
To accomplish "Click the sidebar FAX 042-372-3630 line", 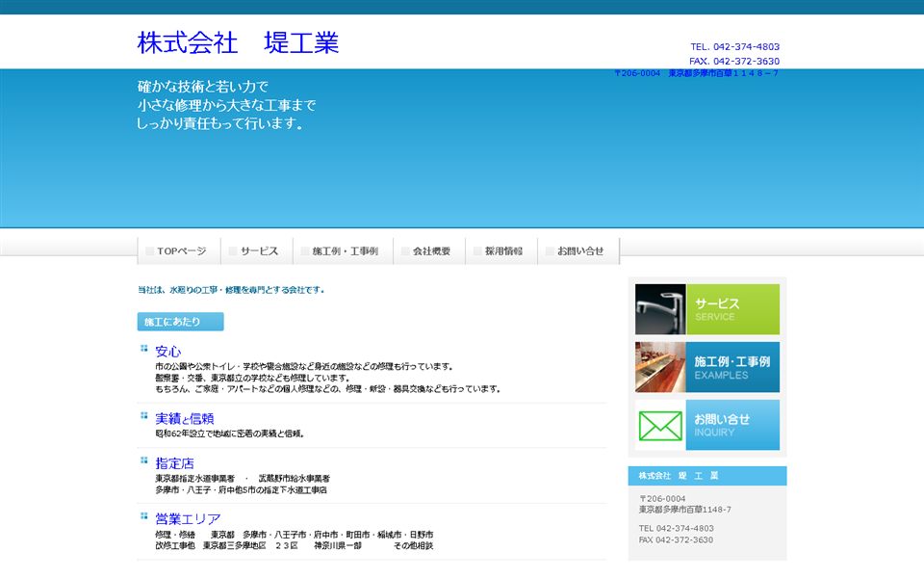I will (676, 539).
